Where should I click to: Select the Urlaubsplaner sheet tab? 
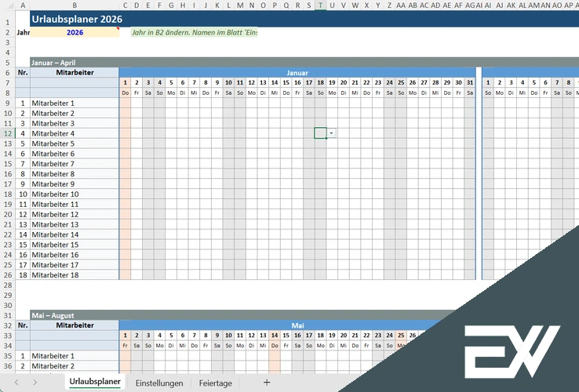coord(95,383)
